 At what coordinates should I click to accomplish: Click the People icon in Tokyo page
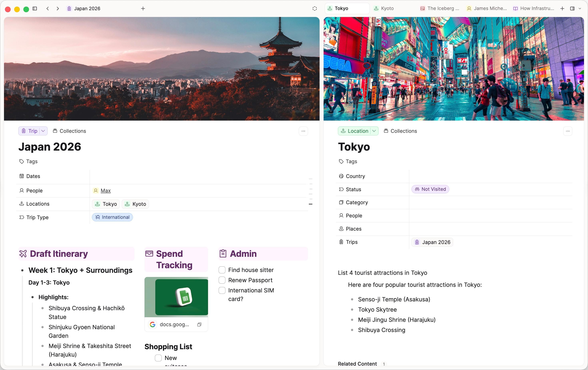[341, 216]
